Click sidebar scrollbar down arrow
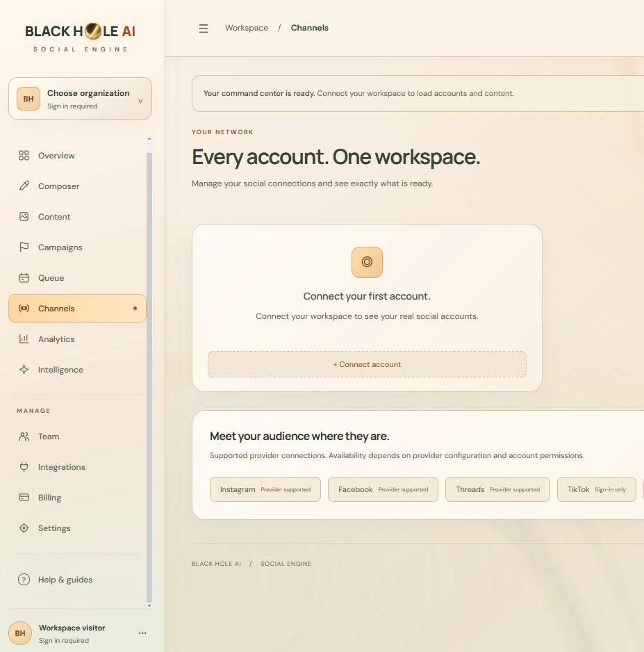This screenshot has width=644, height=652. click(x=149, y=606)
